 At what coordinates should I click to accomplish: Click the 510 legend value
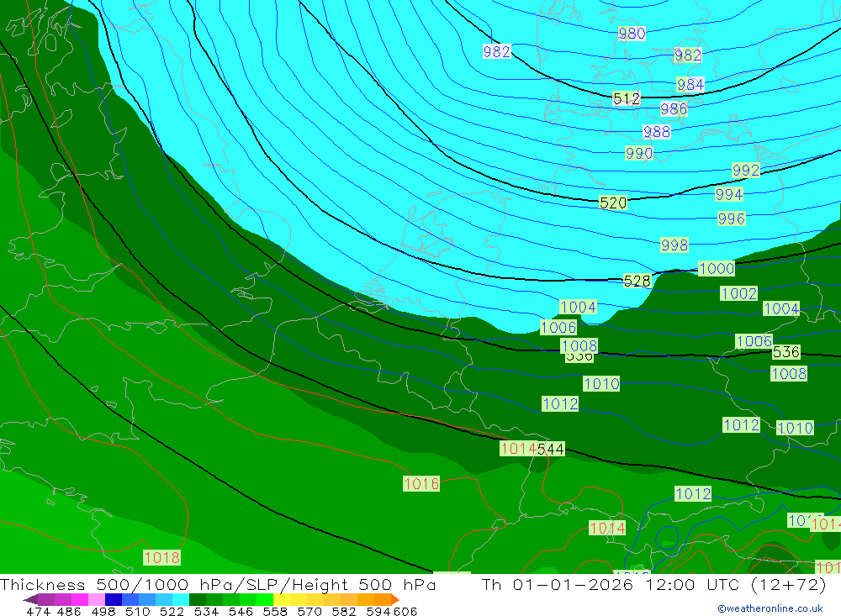137,611
